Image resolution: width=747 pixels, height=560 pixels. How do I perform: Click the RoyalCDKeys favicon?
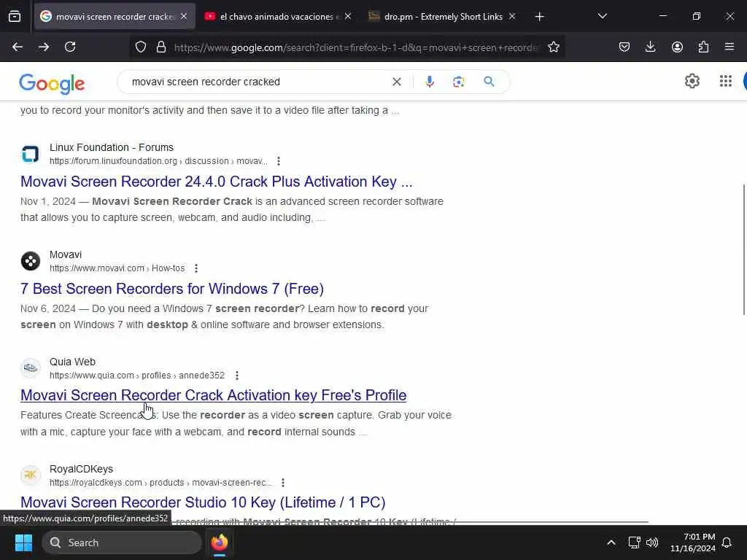(31, 475)
